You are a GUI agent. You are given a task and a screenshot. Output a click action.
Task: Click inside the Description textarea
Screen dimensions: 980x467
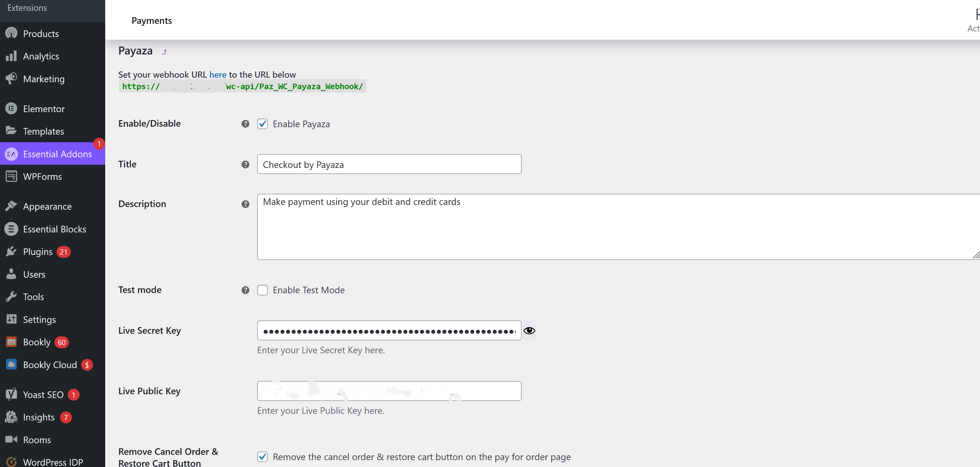618,227
